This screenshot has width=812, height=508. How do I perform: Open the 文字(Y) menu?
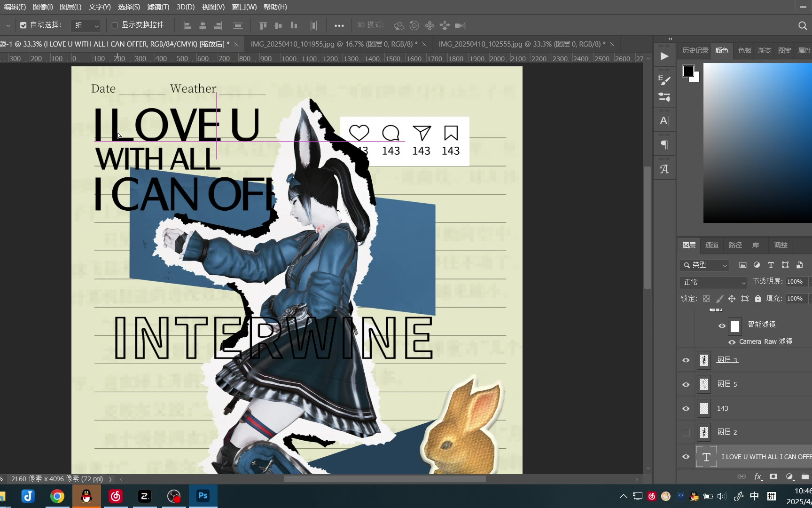(100, 7)
